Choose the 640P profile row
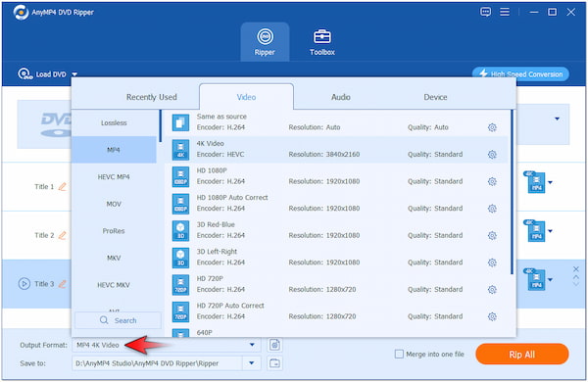 click(337, 332)
